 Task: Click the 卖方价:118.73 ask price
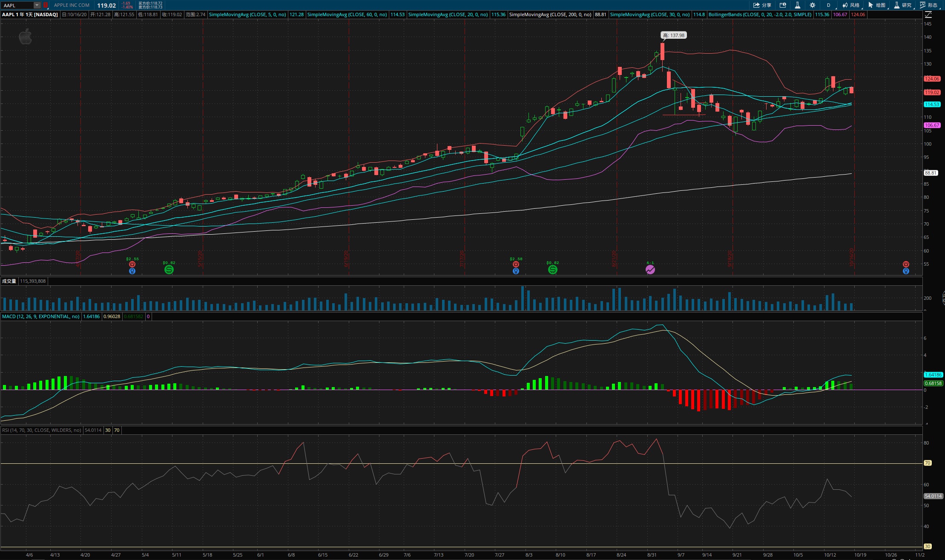(150, 7)
